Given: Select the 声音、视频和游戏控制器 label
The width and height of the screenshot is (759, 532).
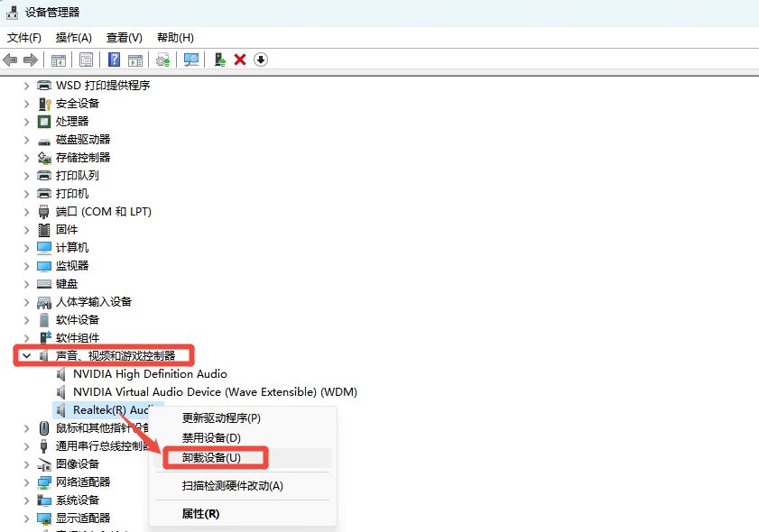Looking at the screenshot, I should tap(116, 356).
